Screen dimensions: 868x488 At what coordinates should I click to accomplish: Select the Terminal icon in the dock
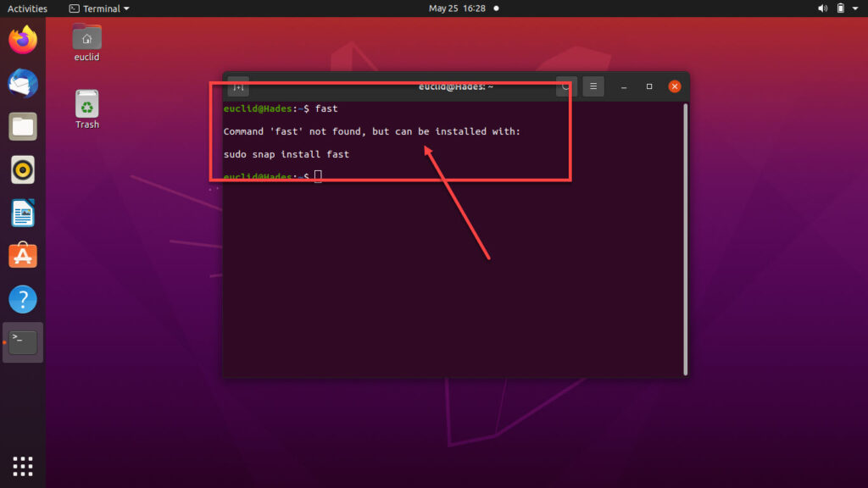point(23,342)
